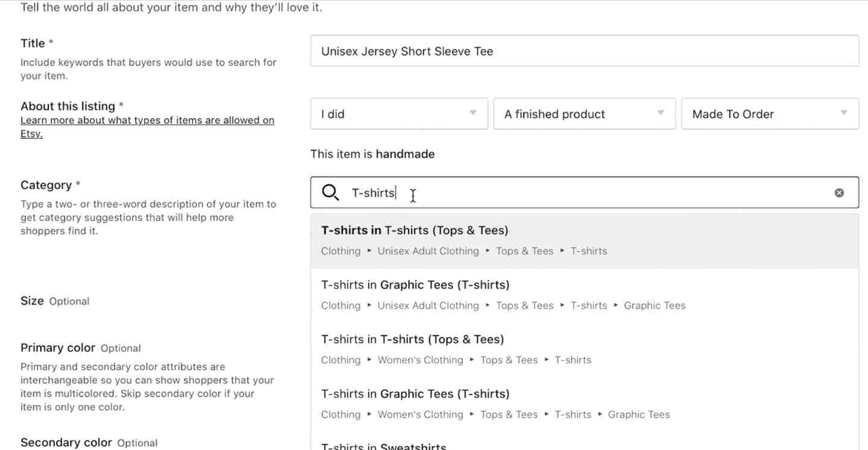868x450 pixels.
Task: Clear the Category search with the X icon
Action: (x=839, y=193)
